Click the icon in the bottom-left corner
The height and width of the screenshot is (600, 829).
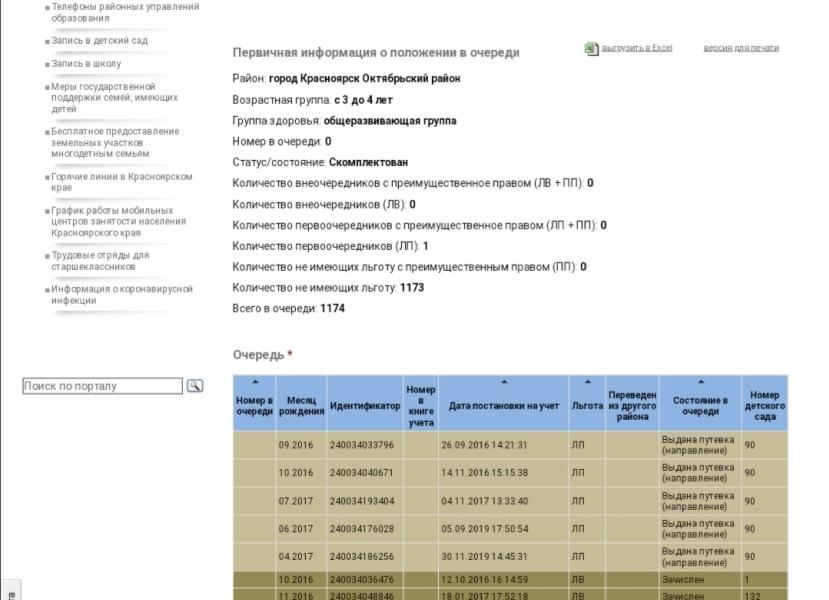point(10,594)
